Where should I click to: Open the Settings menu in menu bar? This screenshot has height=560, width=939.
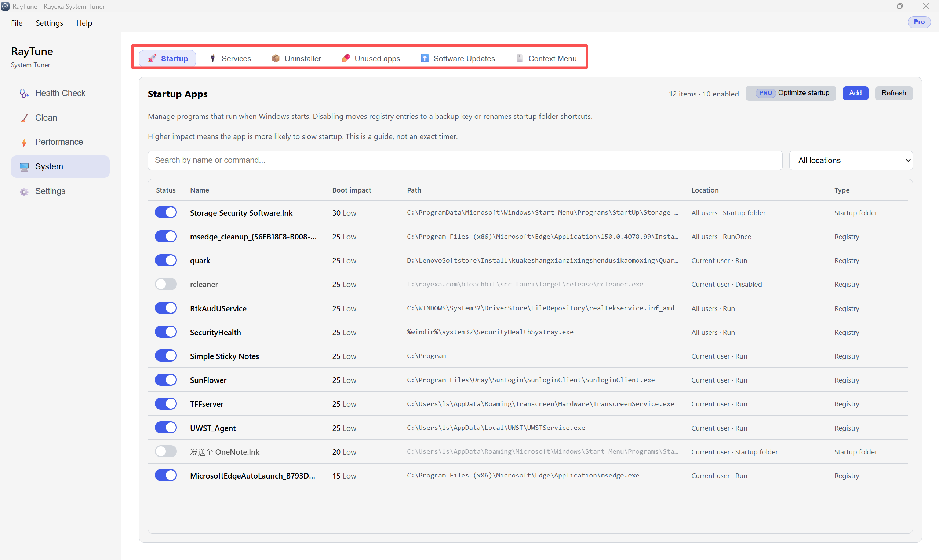click(50, 23)
